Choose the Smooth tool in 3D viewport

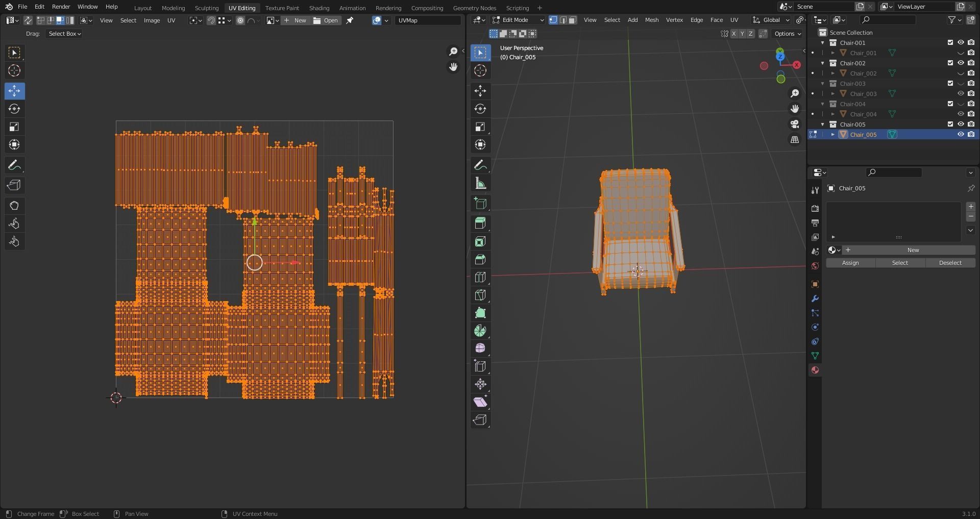(x=480, y=349)
